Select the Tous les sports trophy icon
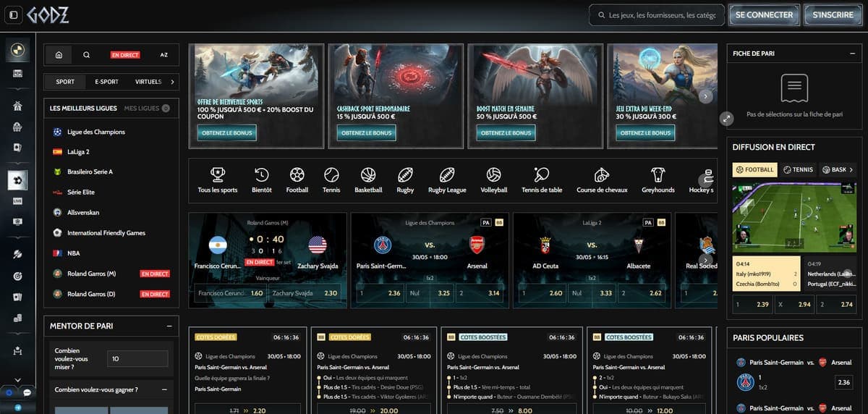Screen dimensions: 868x414 [x=218, y=174]
